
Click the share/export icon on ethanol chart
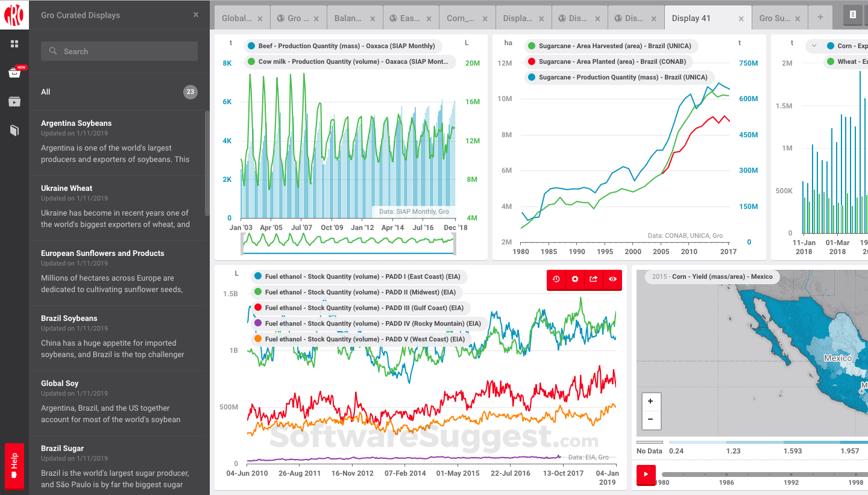pyautogui.click(x=593, y=279)
